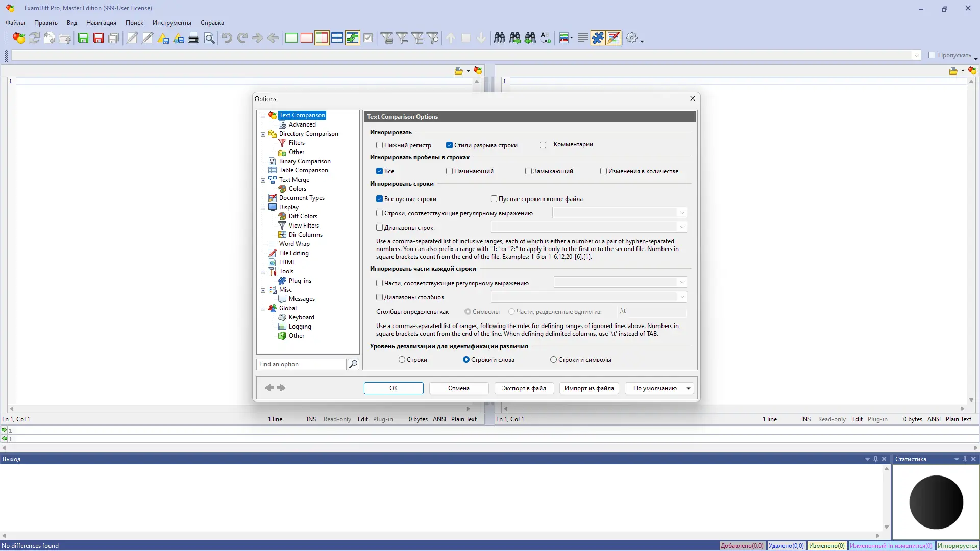Open the По умолчанию dropdown arrow
Viewport: 980px width, 551px height.
click(x=688, y=388)
